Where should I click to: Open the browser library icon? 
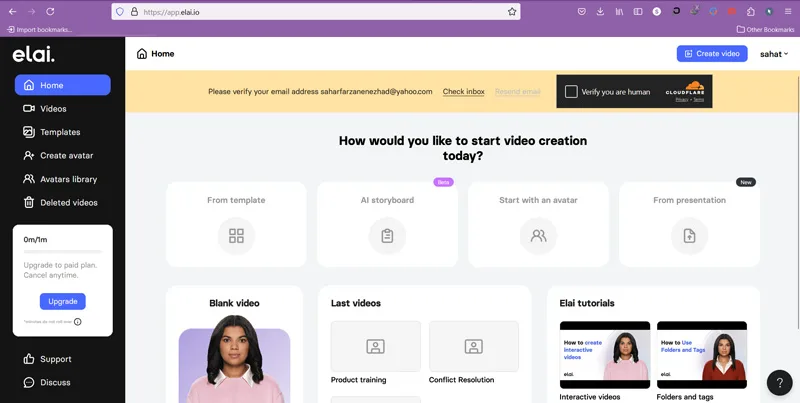619,11
